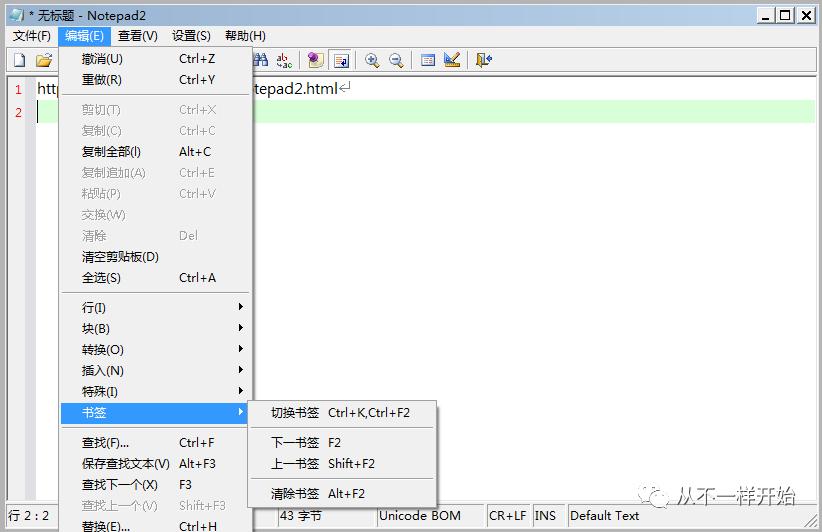Click the Exit door toolbar icon
This screenshot has width=822, height=532.
(x=484, y=60)
